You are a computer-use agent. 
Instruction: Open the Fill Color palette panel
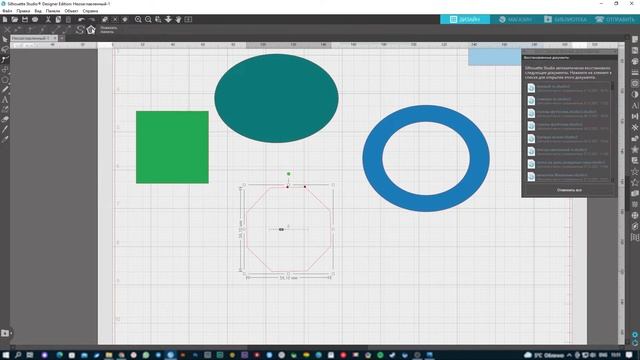tap(635, 62)
